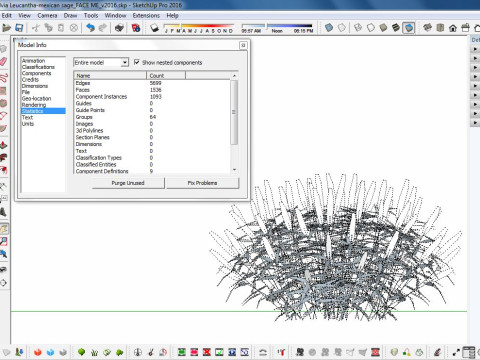
Task: Expand the first tray panel arrow on right
Action: (x=475, y=49)
